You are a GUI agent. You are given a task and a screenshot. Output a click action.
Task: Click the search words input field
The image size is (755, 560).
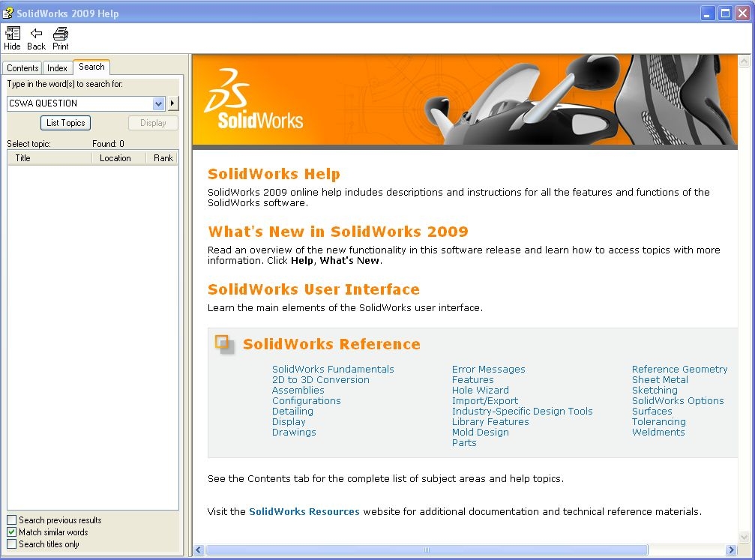click(x=80, y=103)
